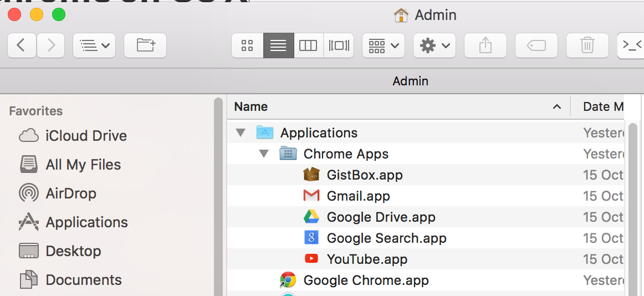Click the iCloud Drive cloud icon
This screenshot has height=296, width=644.
point(29,135)
